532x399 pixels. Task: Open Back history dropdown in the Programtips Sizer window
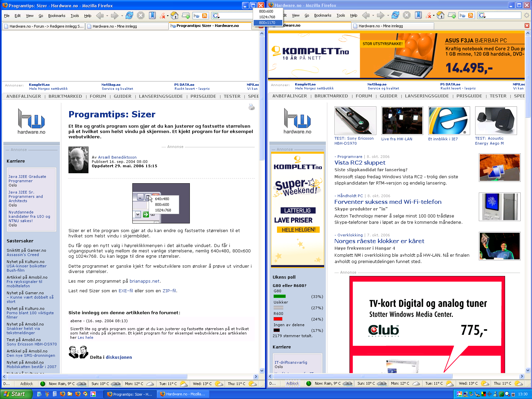click(x=107, y=15)
